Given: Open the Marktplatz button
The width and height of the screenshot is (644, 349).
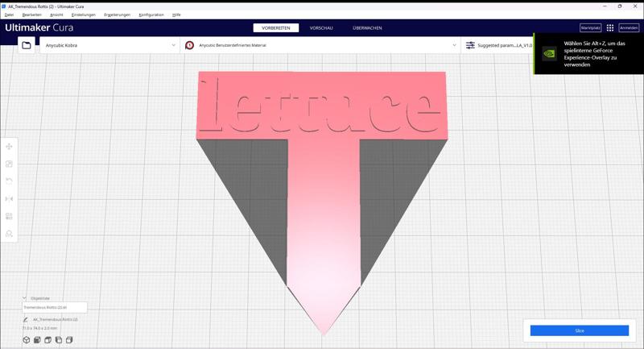Looking at the screenshot, I should 591,27.
